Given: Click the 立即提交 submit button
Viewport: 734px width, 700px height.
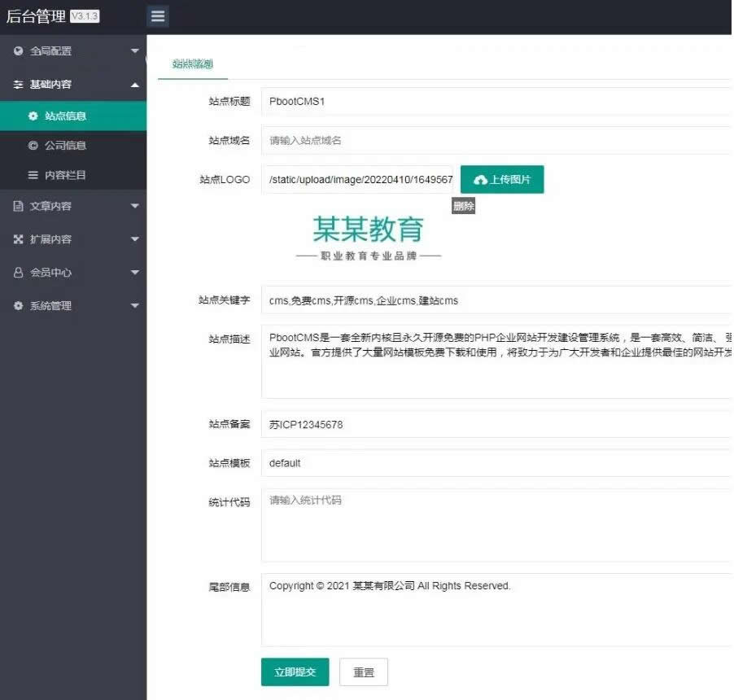Looking at the screenshot, I should [295, 672].
